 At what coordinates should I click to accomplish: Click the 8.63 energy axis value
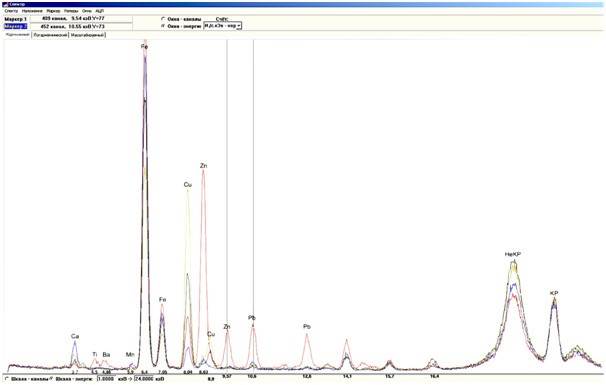click(x=204, y=372)
